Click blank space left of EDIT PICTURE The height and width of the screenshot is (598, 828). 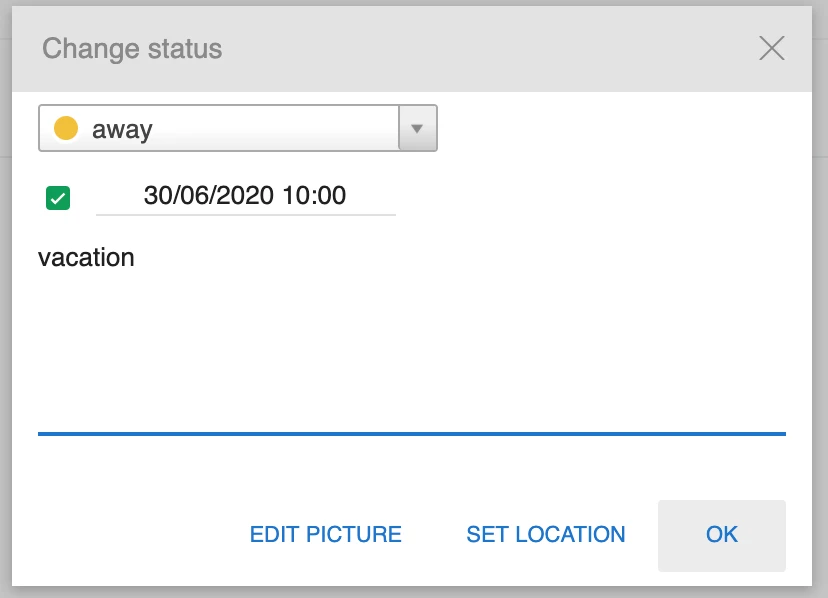pyautogui.click(x=130, y=535)
